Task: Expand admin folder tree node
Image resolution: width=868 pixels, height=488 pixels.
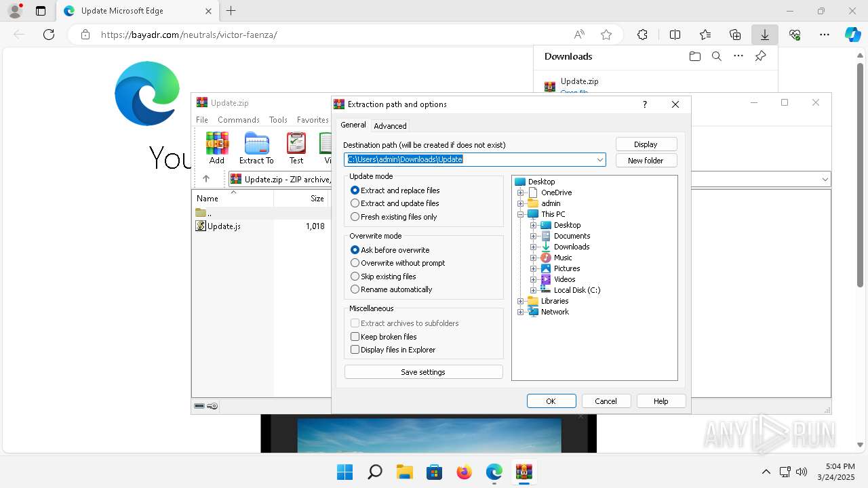Action: click(x=520, y=203)
